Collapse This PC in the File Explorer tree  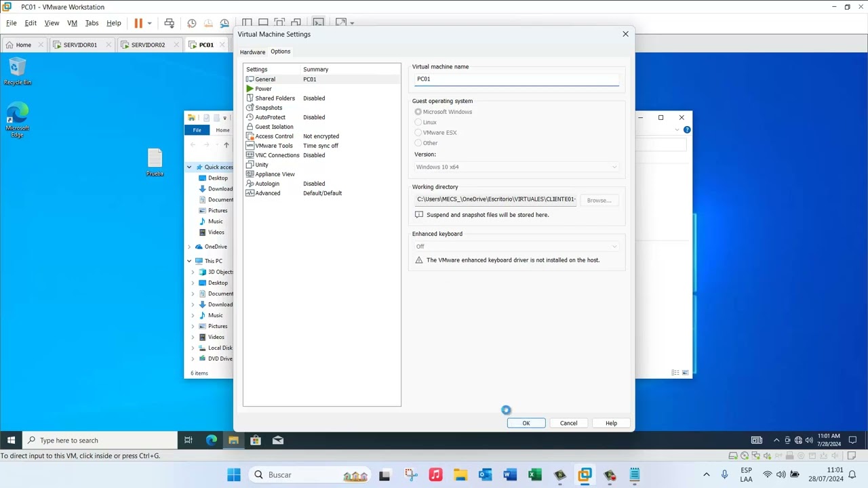pyautogui.click(x=189, y=261)
